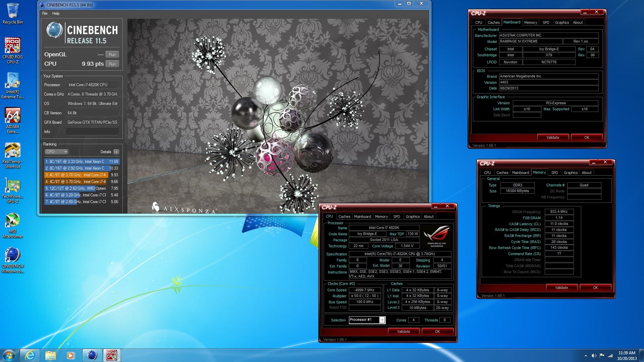Select ROG CPU-Z taskbar button
The width and height of the screenshot is (644, 362).
(x=112, y=355)
